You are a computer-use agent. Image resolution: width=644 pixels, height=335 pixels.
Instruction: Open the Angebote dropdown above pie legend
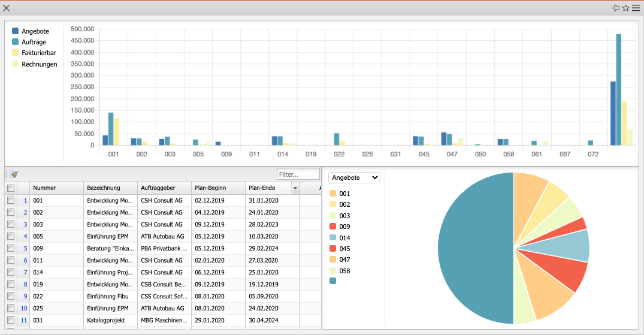(x=355, y=177)
